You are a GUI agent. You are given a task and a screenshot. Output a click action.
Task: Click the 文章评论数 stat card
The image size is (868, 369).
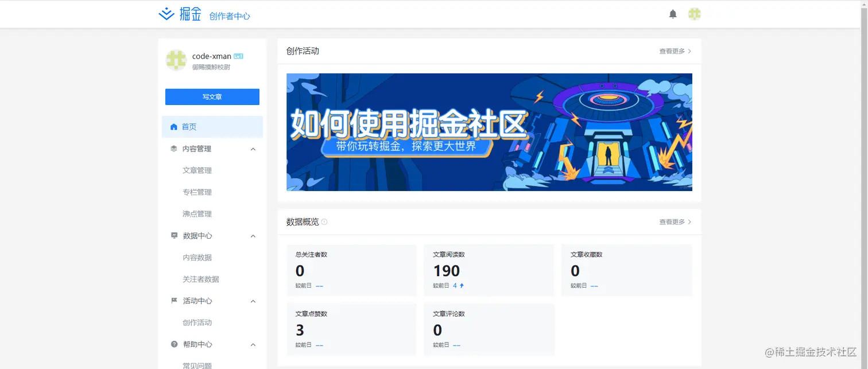click(489, 329)
